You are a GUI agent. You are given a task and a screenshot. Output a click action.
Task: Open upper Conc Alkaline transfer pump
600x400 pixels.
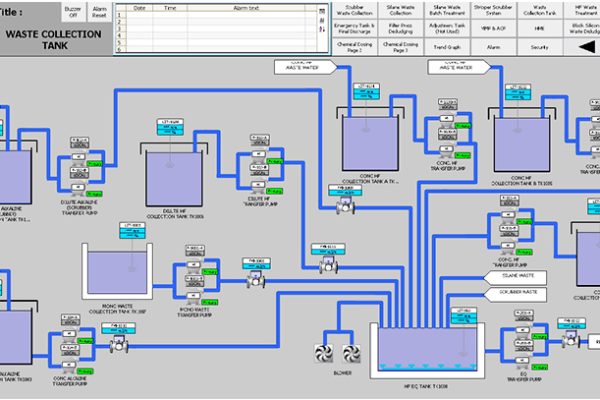click(69, 335)
